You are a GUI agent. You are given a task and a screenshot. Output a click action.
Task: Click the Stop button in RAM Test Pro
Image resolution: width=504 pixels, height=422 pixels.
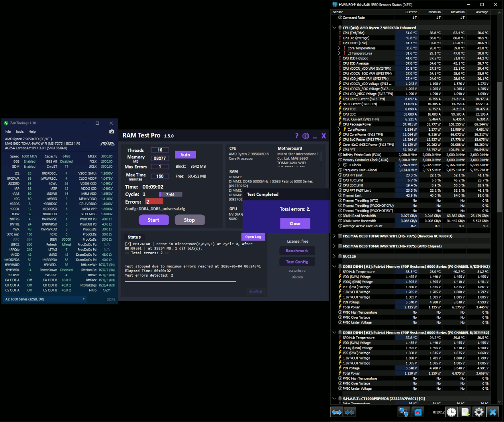point(189,220)
